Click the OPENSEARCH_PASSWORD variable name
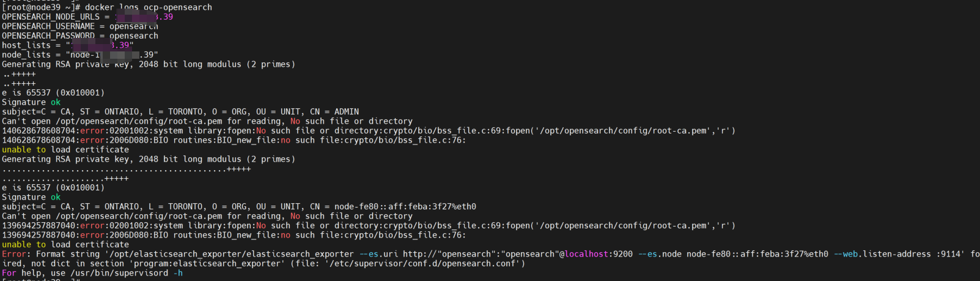The height and width of the screenshot is (281, 980). [x=48, y=36]
